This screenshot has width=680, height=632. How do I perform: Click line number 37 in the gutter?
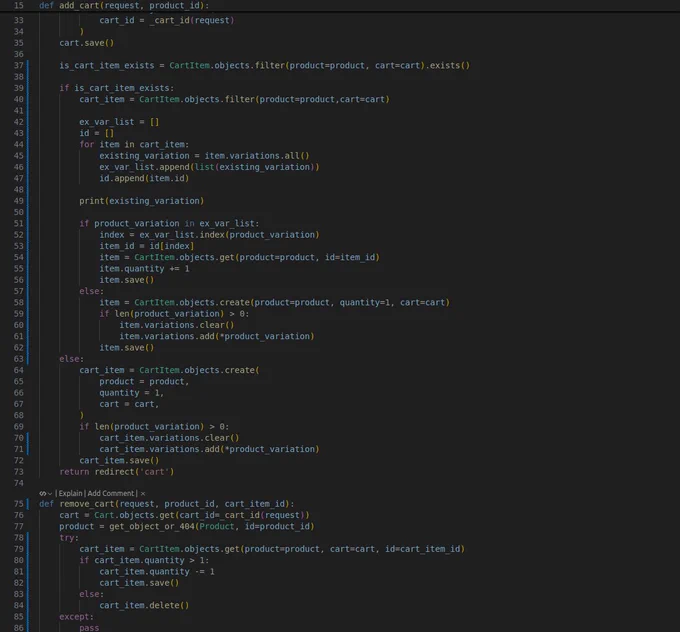[19, 65]
